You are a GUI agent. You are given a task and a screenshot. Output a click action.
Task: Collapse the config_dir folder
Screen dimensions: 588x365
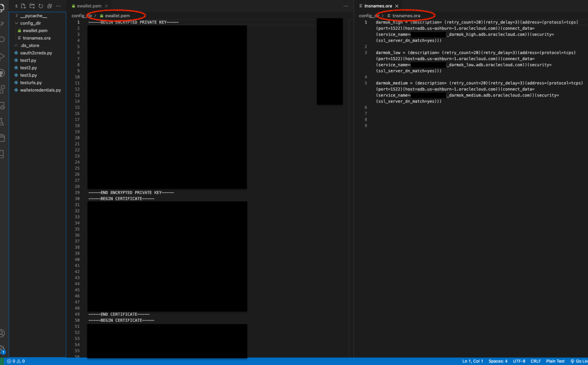30,23
